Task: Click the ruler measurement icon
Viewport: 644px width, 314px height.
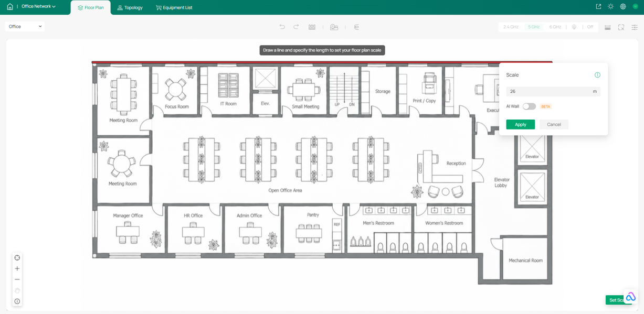Action: (607, 27)
